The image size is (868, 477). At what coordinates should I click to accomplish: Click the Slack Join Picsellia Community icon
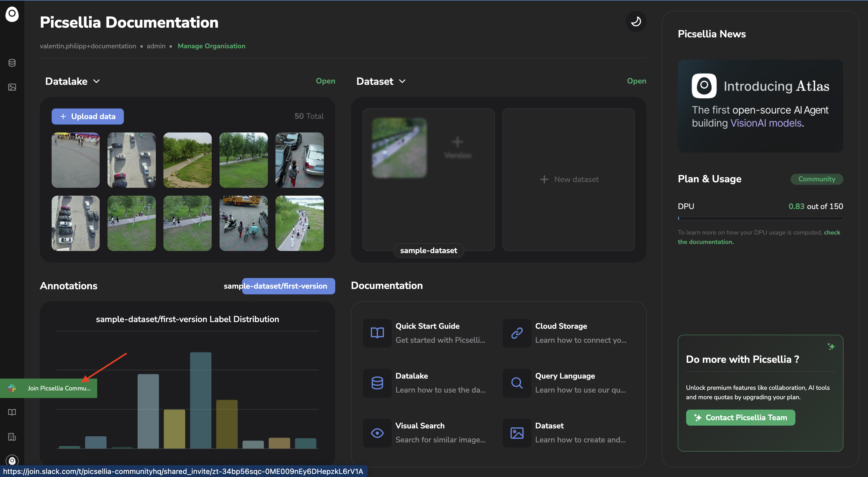(x=12, y=388)
